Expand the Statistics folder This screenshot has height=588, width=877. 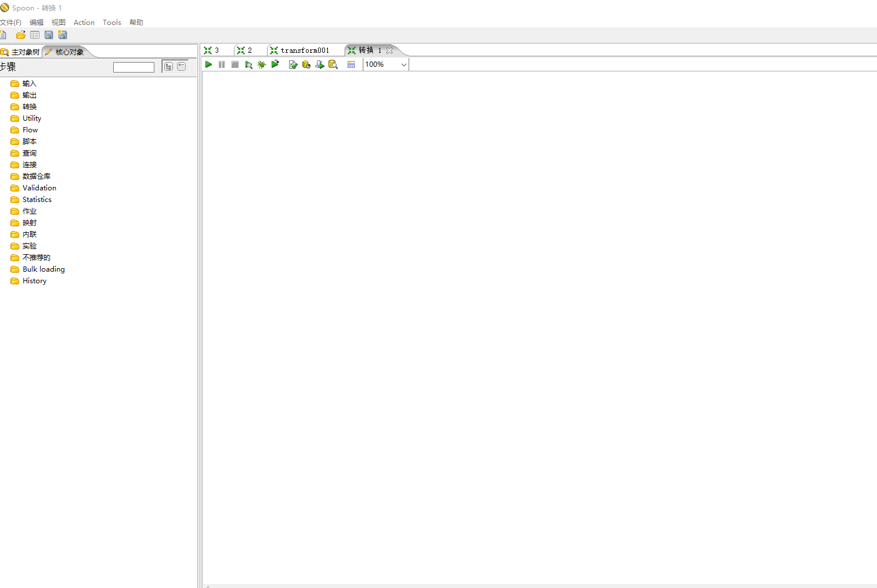31,200
